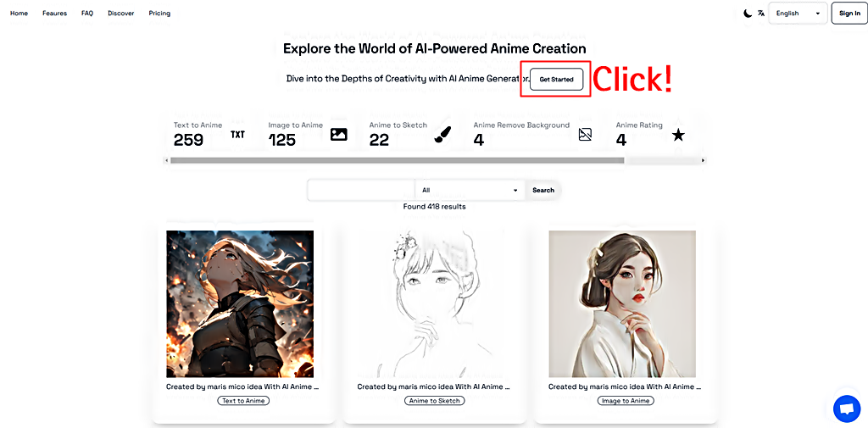Open the blue chat support bubble
The height and width of the screenshot is (428, 868).
[847, 409]
